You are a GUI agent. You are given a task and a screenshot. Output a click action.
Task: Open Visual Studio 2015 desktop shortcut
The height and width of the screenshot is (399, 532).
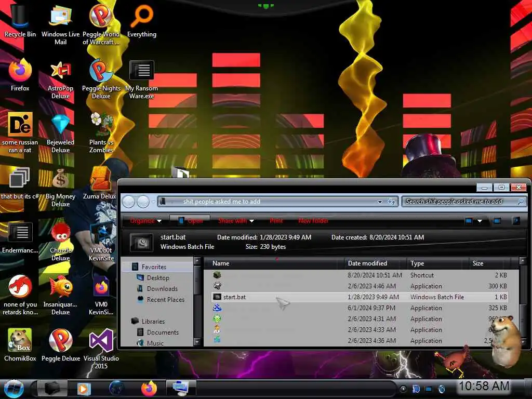pos(101,349)
